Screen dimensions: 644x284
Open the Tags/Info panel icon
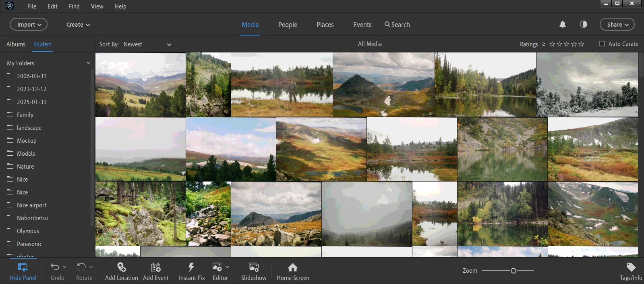click(x=631, y=267)
